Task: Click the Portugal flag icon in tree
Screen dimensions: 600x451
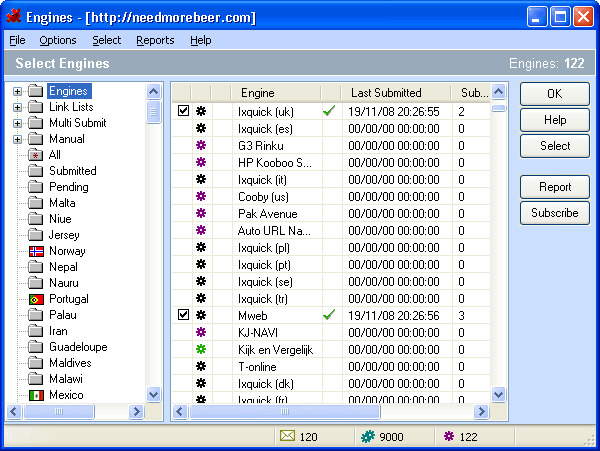Action: [x=36, y=299]
